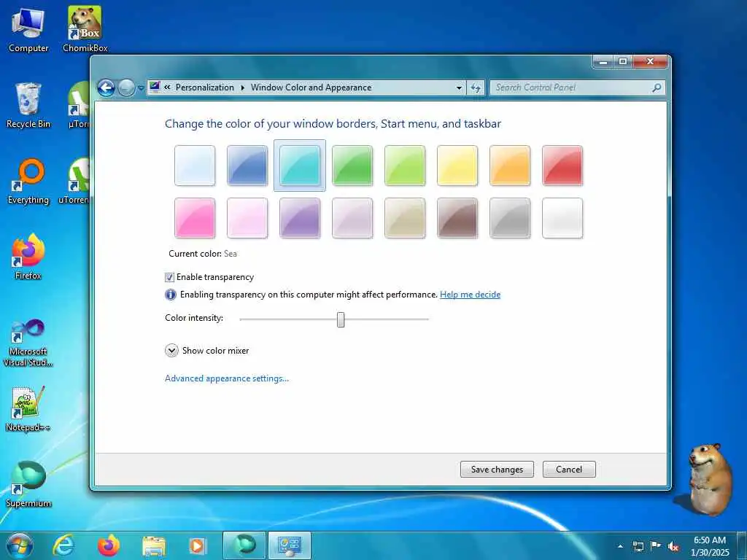
Task: Select the Recycle Bin icon
Action: pos(28,106)
